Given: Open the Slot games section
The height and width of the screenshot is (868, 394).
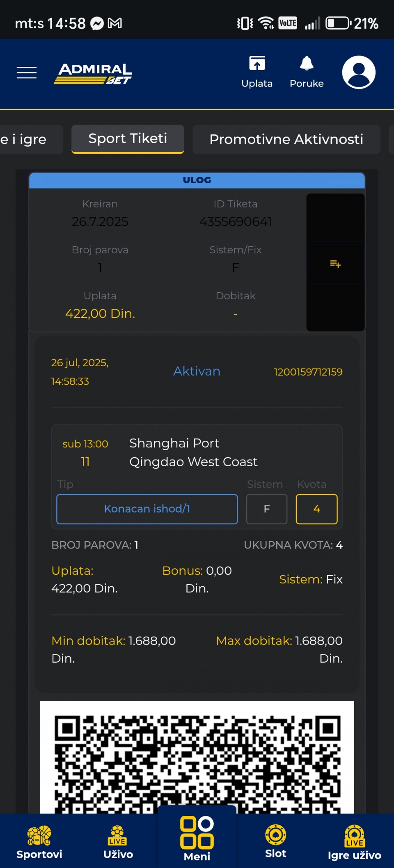Looking at the screenshot, I should pos(275,841).
